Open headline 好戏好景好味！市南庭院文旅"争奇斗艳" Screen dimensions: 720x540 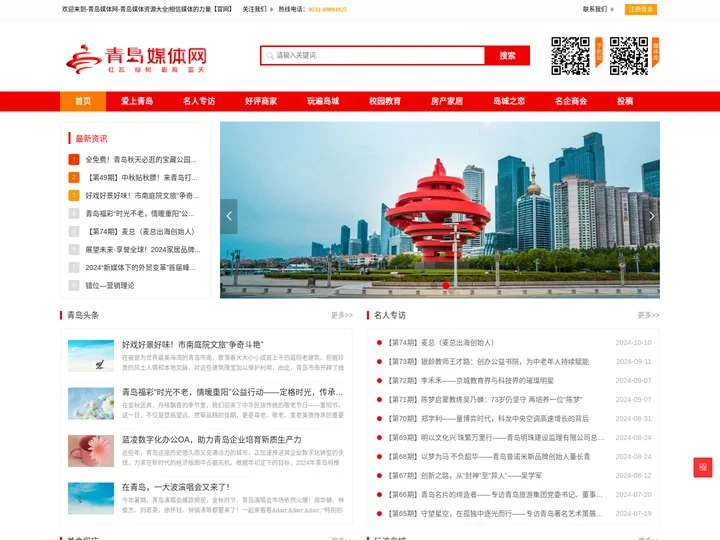pyautogui.click(x=192, y=344)
